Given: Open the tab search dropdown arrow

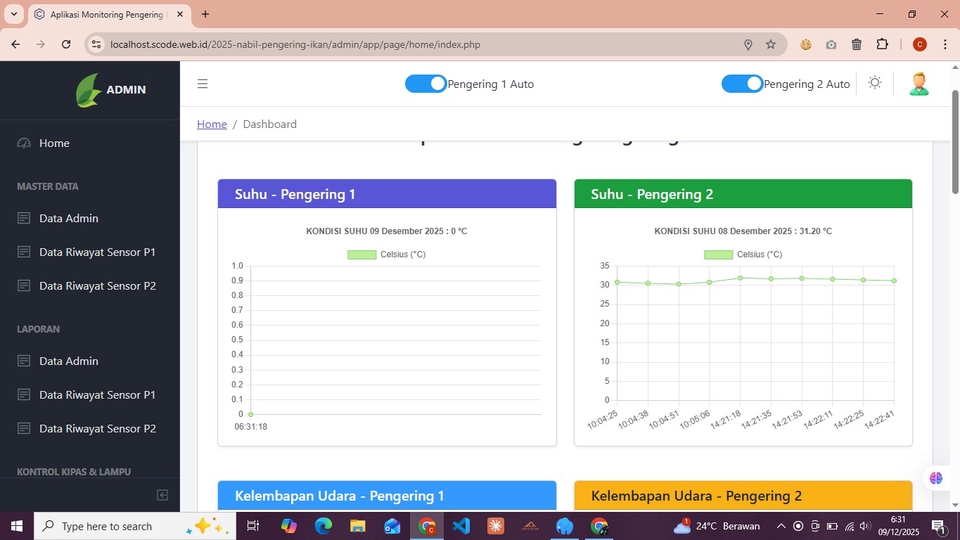Looking at the screenshot, I should click(14, 14).
